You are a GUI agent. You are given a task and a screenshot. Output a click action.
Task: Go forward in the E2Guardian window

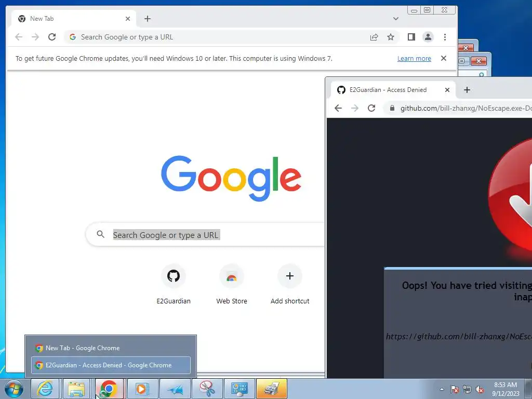[355, 108]
